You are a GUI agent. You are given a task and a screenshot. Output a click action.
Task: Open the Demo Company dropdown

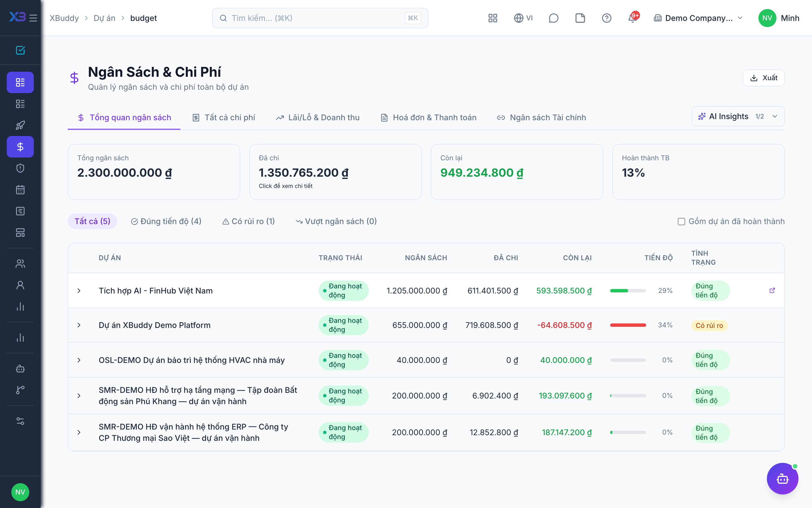(x=698, y=18)
